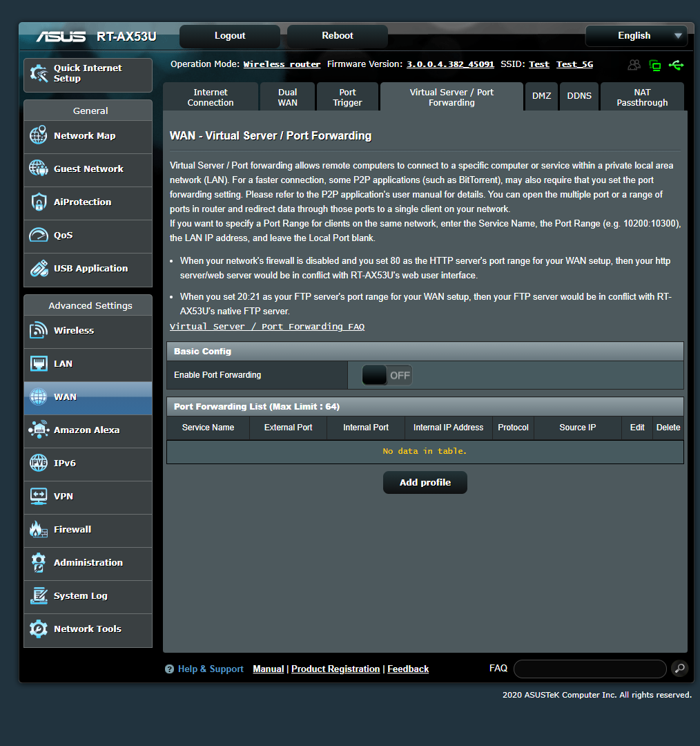Click the green USB status icon
The width and height of the screenshot is (700, 746).
pyautogui.click(x=676, y=65)
